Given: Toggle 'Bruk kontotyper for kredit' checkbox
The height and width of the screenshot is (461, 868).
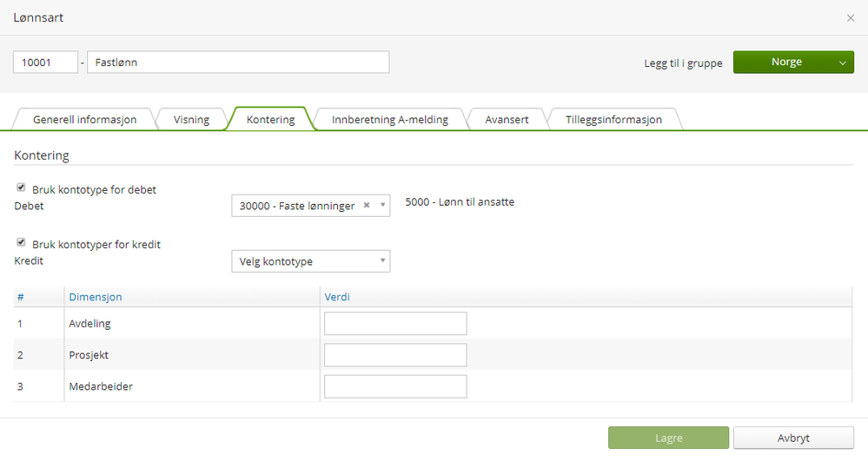Looking at the screenshot, I should [x=21, y=243].
